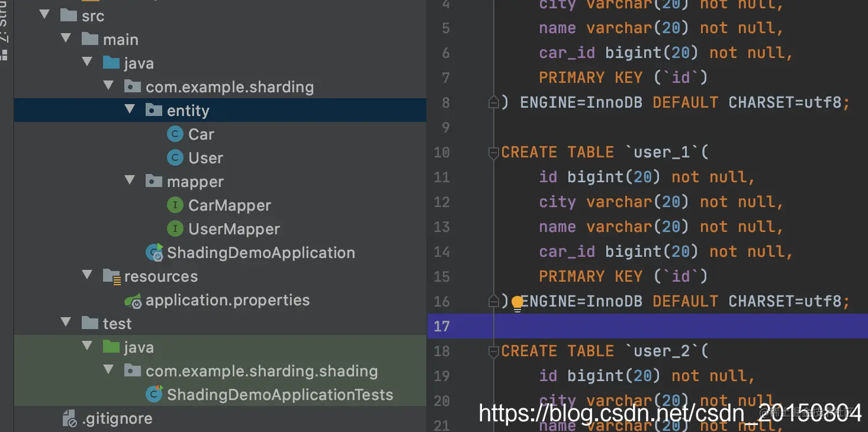Click fold marker on line 8
Image resolution: width=868 pixels, height=432 pixels.
(493, 103)
